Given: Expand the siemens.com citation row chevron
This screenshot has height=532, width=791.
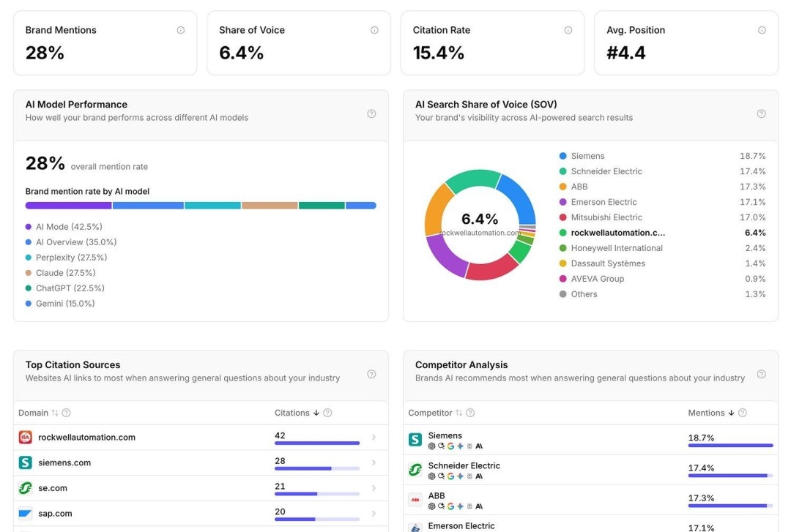Looking at the screenshot, I should click(374, 462).
